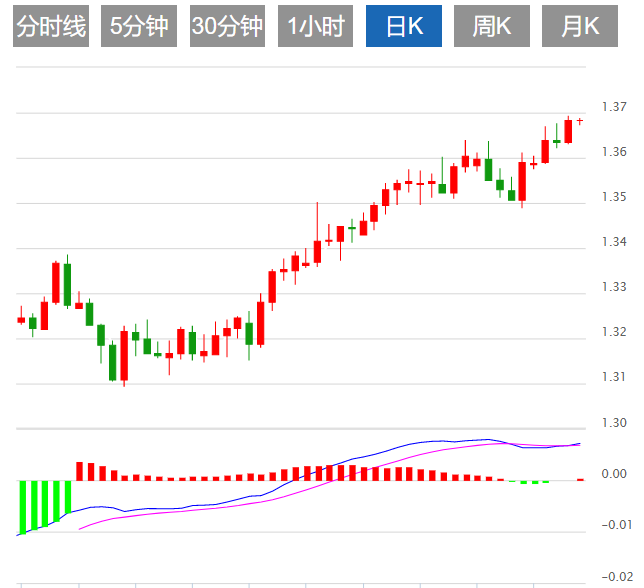Click the 1.32 price axis label
644x588 pixels.
(614, 332)
